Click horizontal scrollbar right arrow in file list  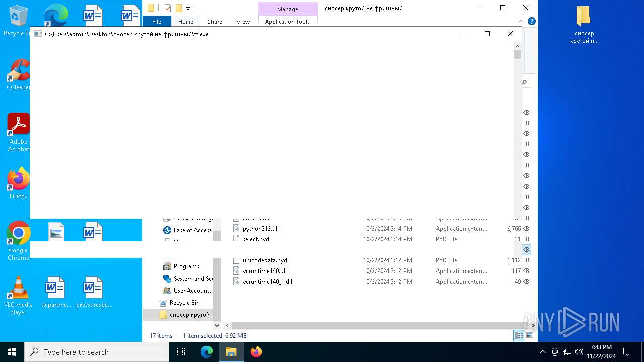click(x=533, y=325)
